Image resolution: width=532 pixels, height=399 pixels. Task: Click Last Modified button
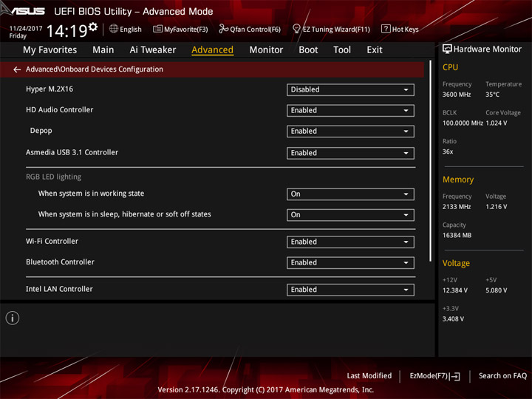pyautogui.click(x=369, y=376)
